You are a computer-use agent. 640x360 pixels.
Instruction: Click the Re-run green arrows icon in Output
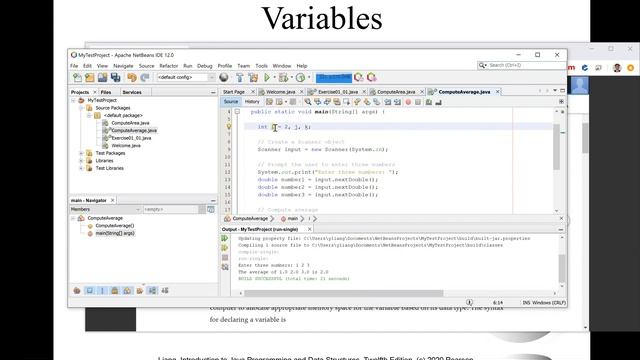click(x=225, y=238)
